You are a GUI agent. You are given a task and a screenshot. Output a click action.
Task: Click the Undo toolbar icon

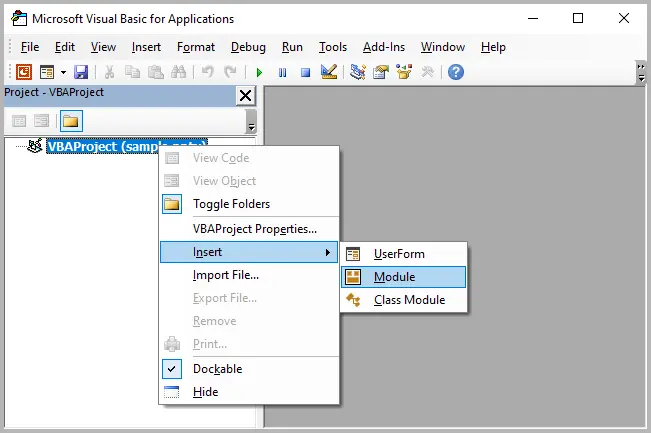click(207, 72)
